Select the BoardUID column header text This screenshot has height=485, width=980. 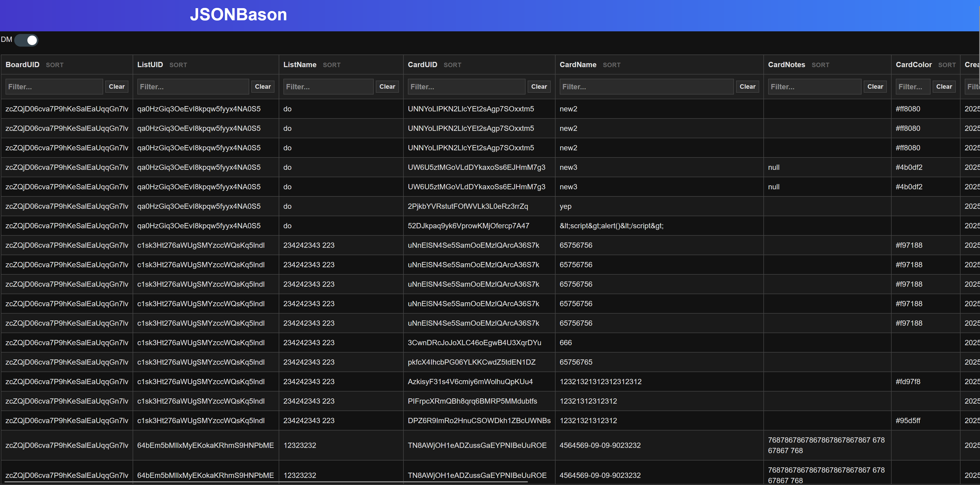point(22,65)
